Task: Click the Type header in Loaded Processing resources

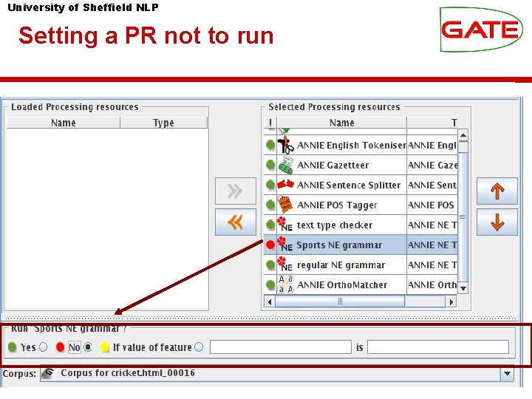Action: 163,123
